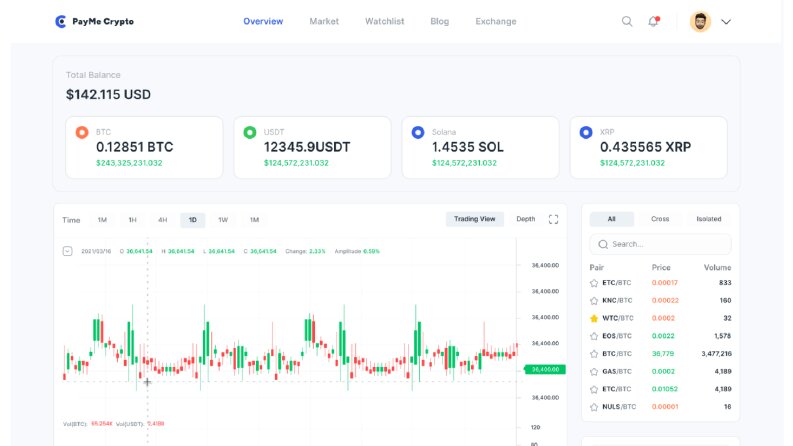Sort by the Price column header
The height and width of the screenshot is (446, 793).
(x=661, y=267)
